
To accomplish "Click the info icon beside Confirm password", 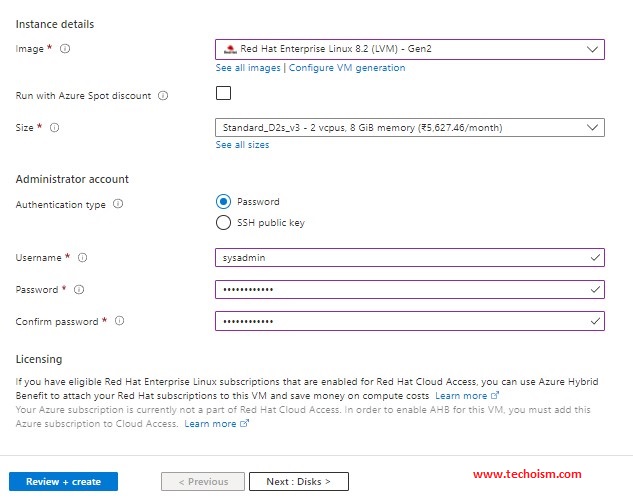I will (119, 321).
